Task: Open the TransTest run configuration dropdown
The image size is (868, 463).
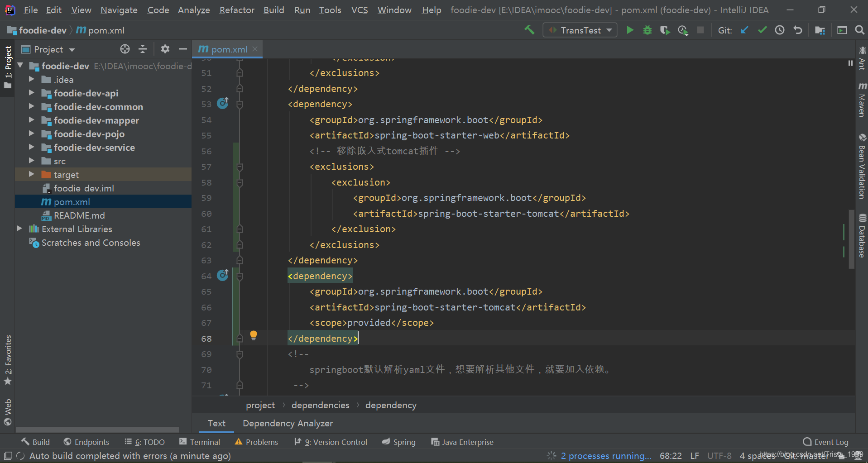Action: click(x=580, y=30)
